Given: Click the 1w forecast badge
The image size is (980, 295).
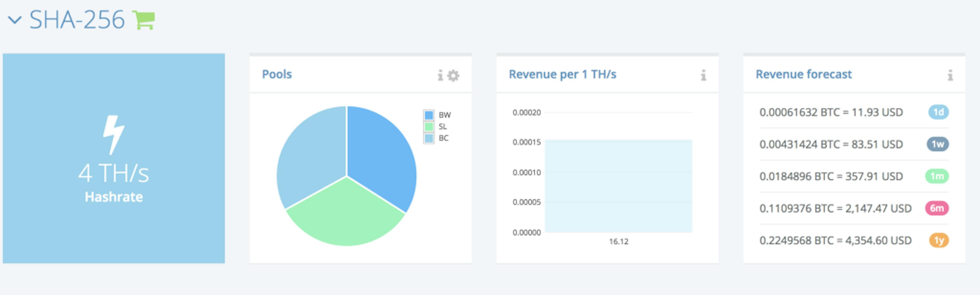Looking at the screenshot, I should [937, 144].
